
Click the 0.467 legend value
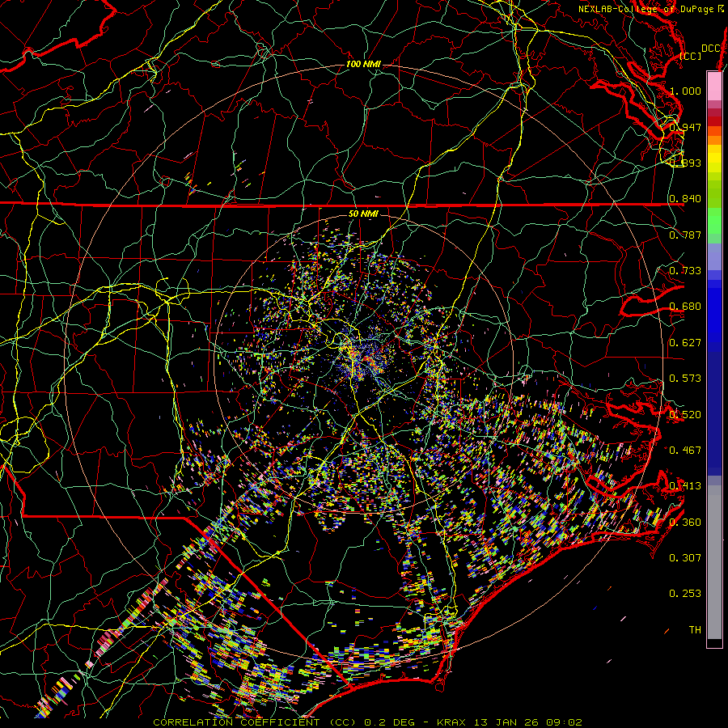685,450
